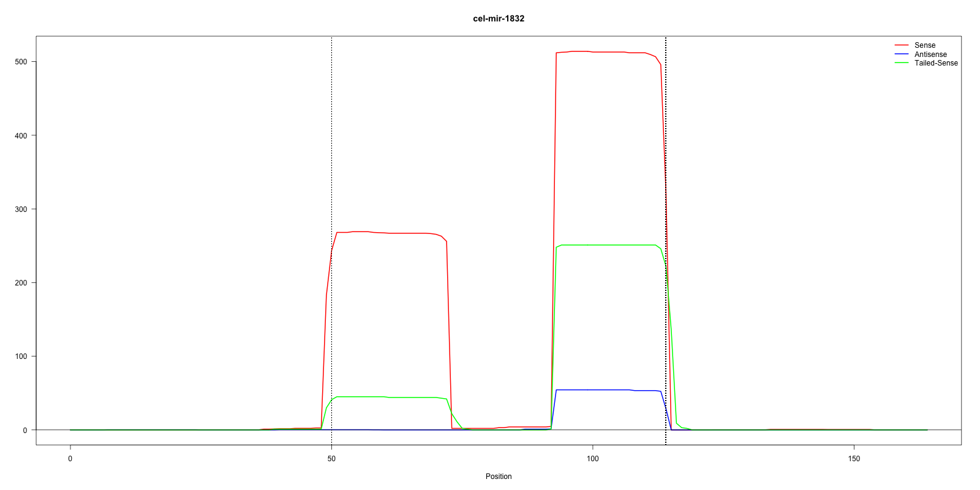The height and width of the screenshot is (490, 980).
Task: Click the y-axis tick label 300
Action: coord(21,209)
